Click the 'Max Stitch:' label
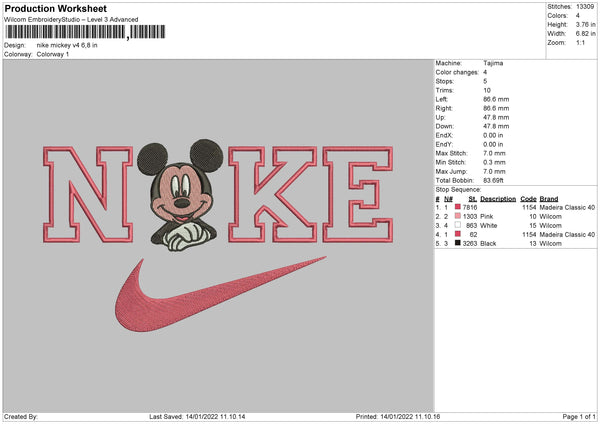Viewport: 600px width, 424px height. pos(452,153)
